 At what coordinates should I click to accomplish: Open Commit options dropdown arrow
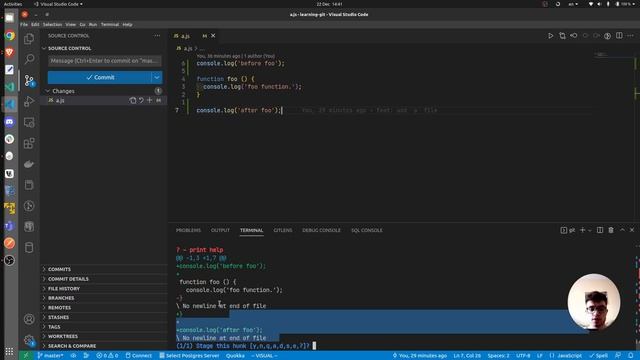click(x=157, y=78)
